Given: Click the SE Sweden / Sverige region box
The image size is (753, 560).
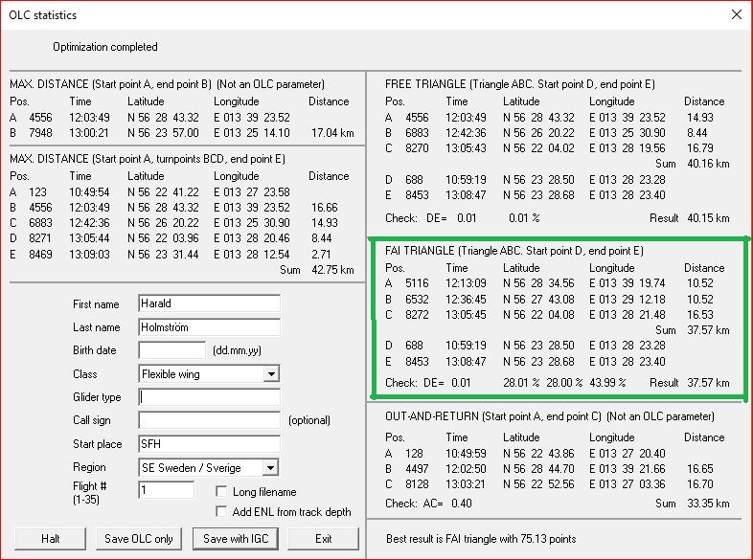Looking at the screenshot, I should point(209,467).
